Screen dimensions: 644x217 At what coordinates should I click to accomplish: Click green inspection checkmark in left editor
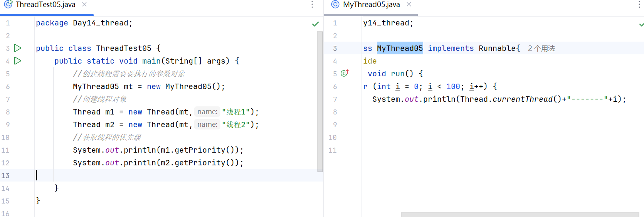coord(315,24)
